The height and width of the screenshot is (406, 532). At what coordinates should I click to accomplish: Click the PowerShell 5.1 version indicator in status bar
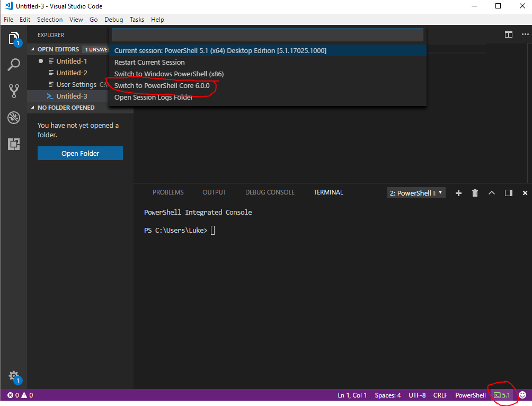point(502,395)
